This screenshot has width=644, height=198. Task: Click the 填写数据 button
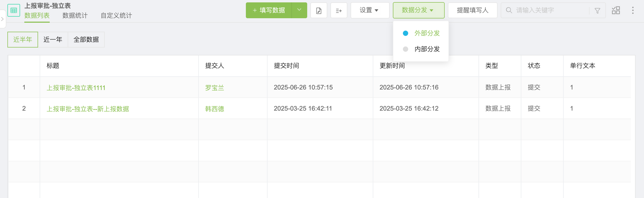(269, 10)
